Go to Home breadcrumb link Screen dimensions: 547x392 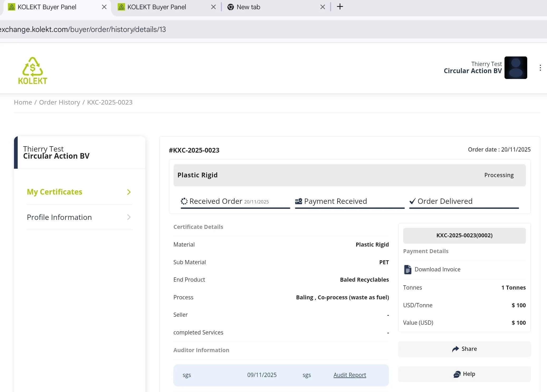click(x=23, y=102)
